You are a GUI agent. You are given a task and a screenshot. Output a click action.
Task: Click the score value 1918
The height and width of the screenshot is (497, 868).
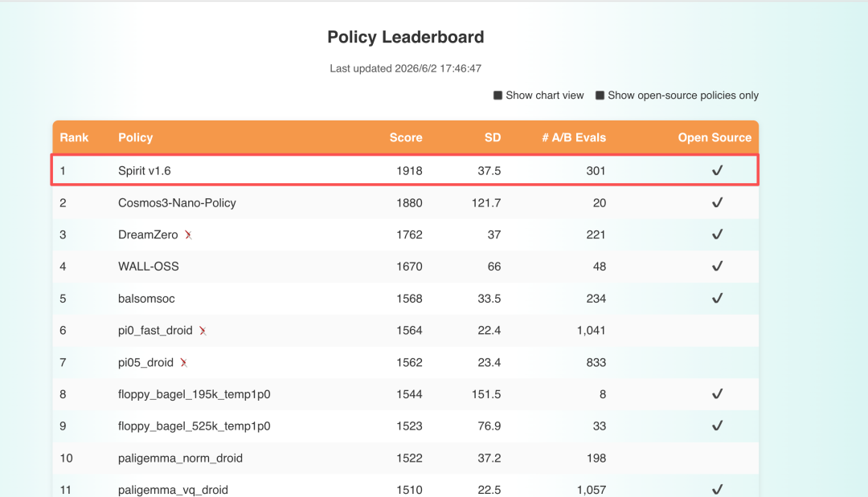point(409,171)
